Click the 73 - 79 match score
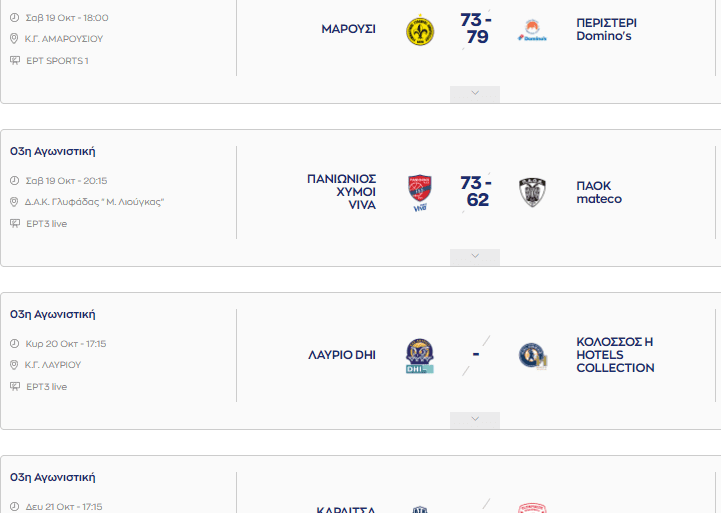This screenshot has height=513, width=721. point(476,29)
